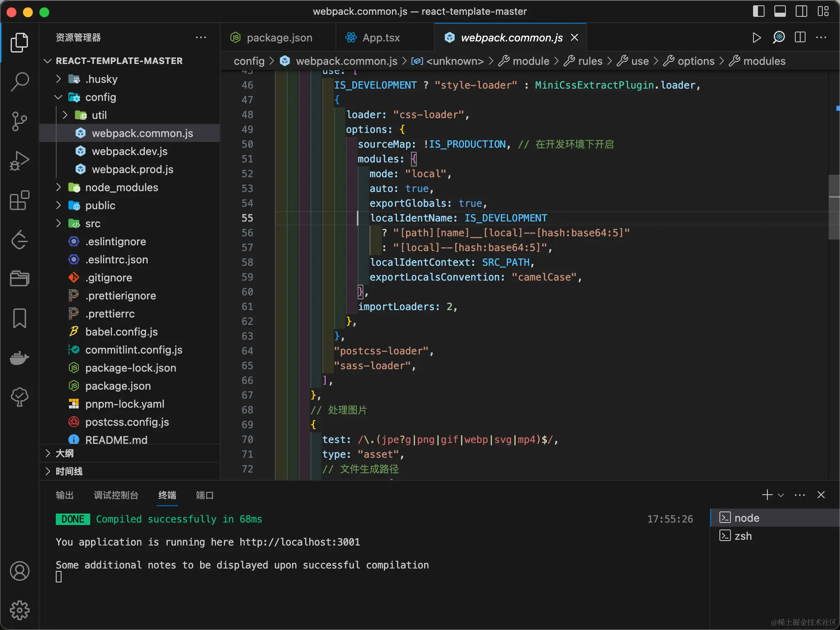Open the Extensions view
Screen dimensions: 840x630
pos(19,201)
